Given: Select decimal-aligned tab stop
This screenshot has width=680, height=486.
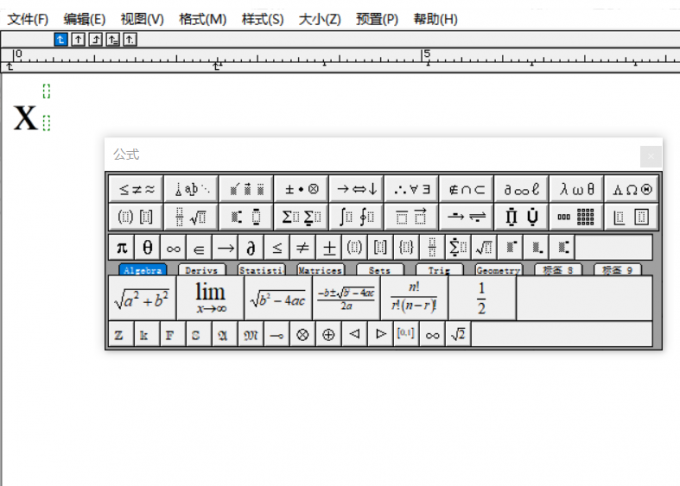Looking at the screenshot, I should [130, 39].
